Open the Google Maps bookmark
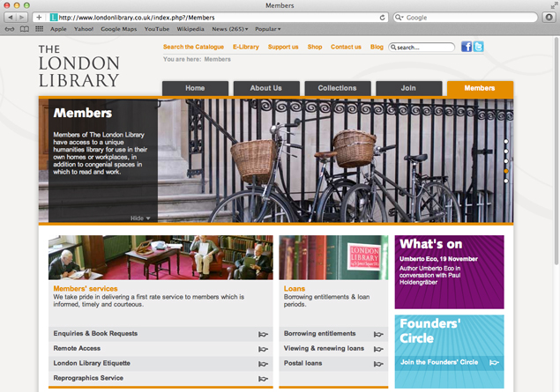 (x=118, y=29)
